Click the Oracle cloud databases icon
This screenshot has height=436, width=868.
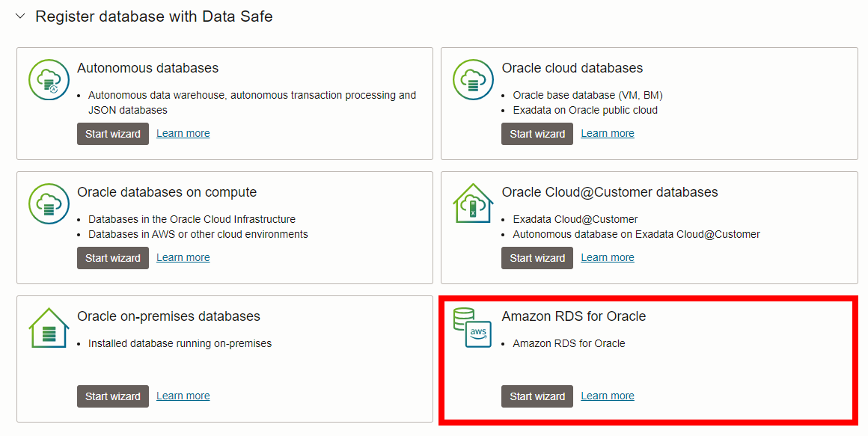coord(473,79)
